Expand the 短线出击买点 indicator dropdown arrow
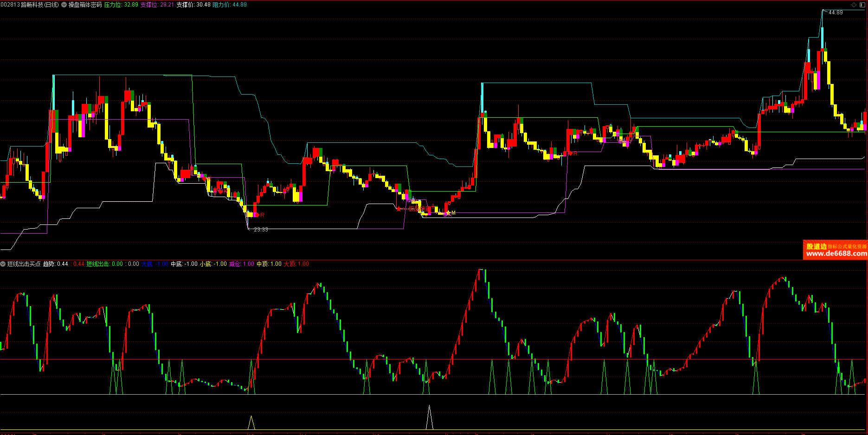The height and width of the screenshot is (435, 868). (3, 264)
